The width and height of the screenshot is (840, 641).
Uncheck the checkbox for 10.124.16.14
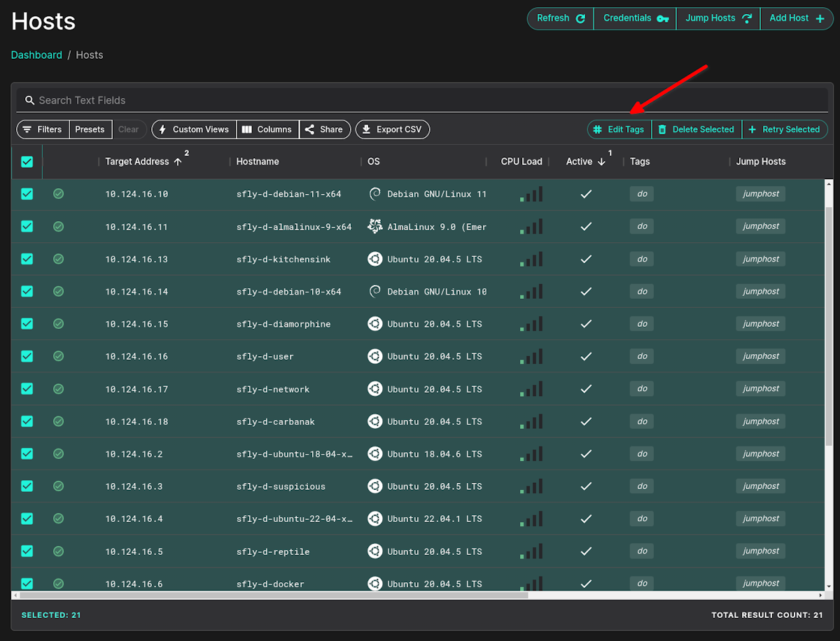tap(27, 291)
